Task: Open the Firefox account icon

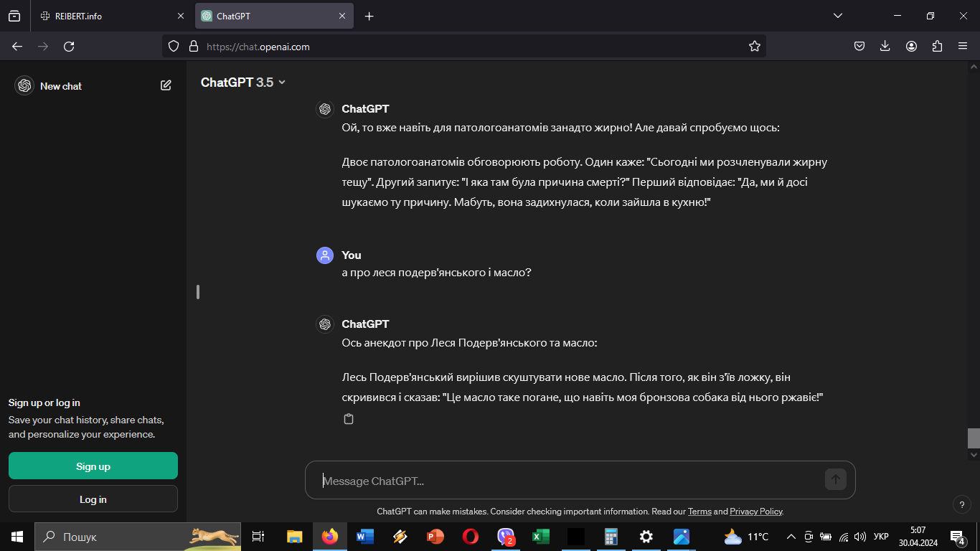Action: click(911, 46)
